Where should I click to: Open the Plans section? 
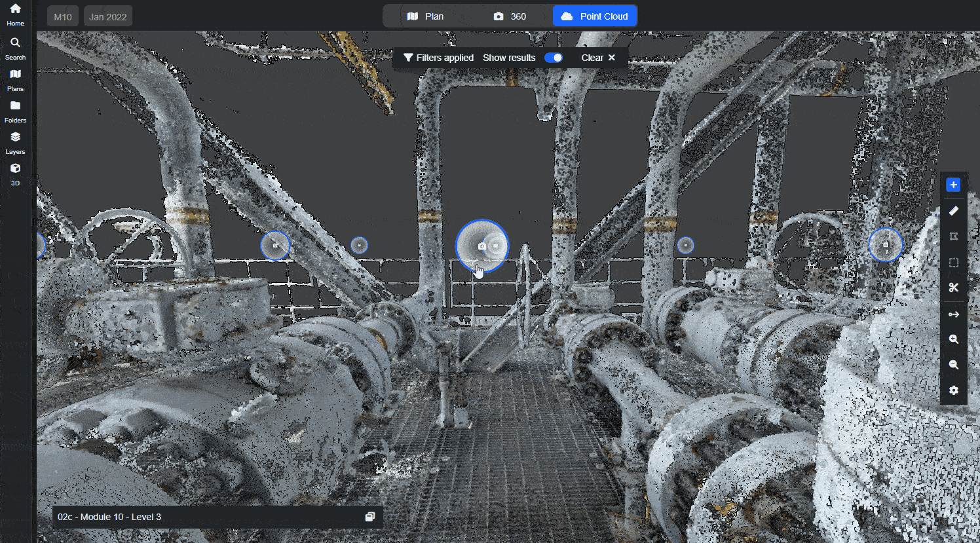coord(15,80)
